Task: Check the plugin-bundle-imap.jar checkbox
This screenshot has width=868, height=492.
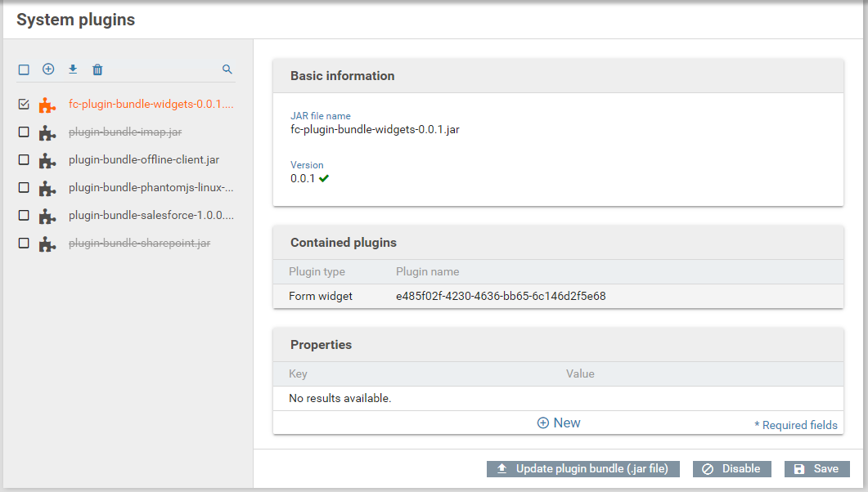Action: 24,132
